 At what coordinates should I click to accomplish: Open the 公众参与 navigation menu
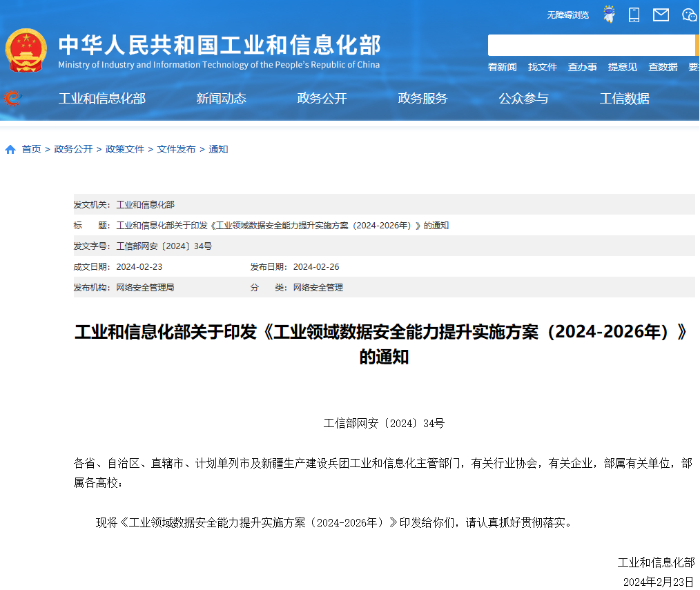coord(524,99)
